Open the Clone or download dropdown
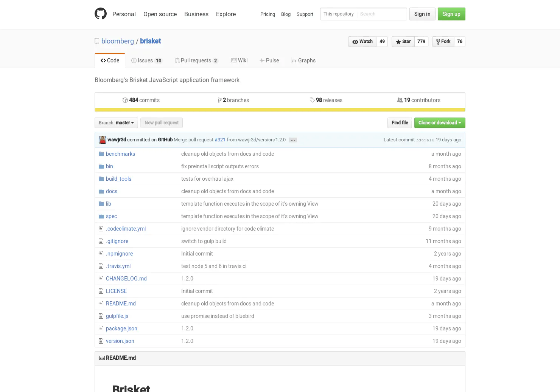560x392 pixels. 440,123
